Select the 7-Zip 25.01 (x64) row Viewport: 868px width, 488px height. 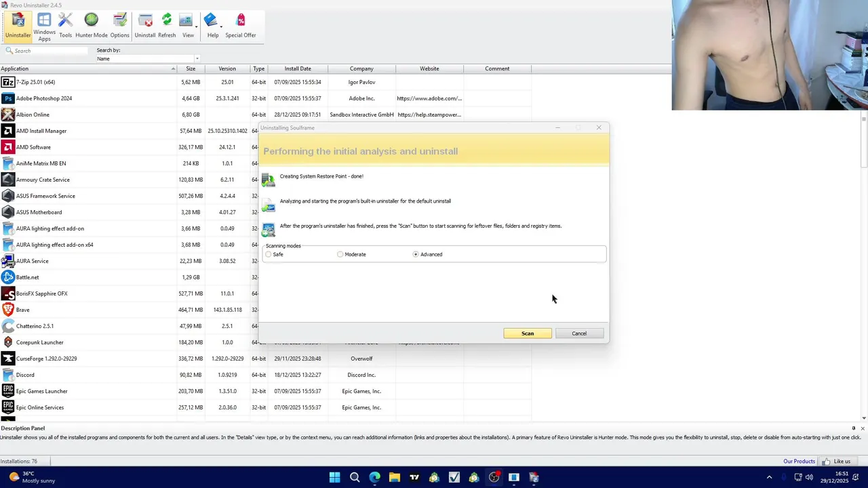click(265, 82)
